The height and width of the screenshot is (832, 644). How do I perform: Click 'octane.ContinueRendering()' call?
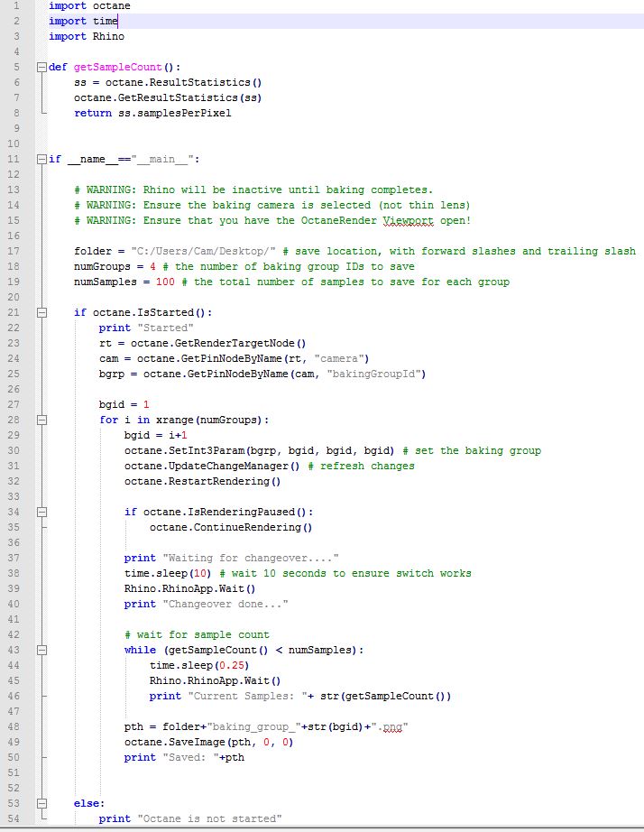(231, 527)
